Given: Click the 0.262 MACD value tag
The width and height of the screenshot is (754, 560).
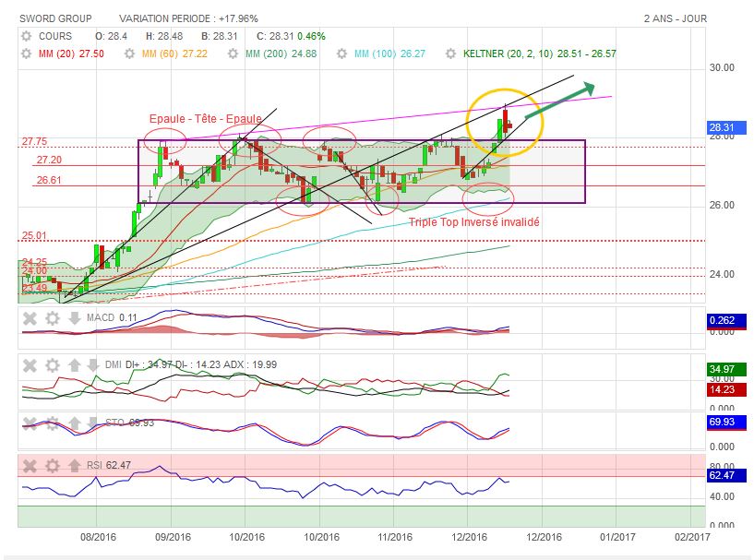Looking at the screenshot, I should point(726,321).
